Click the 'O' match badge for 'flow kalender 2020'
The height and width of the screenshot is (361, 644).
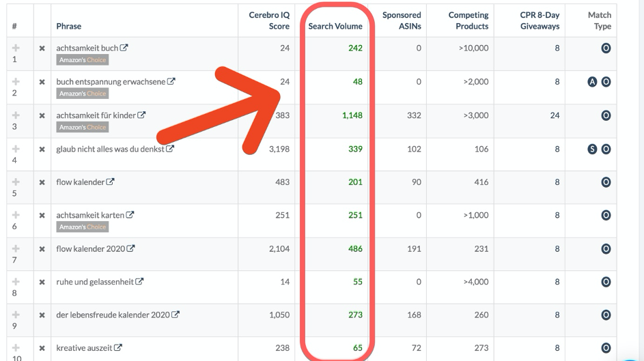tap(606, 249)
